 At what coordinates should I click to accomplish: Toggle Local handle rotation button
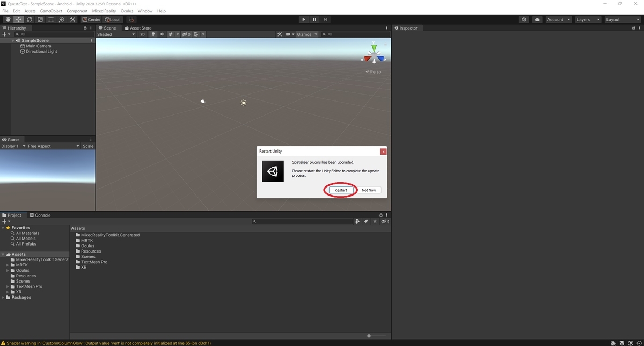point(113,19)
